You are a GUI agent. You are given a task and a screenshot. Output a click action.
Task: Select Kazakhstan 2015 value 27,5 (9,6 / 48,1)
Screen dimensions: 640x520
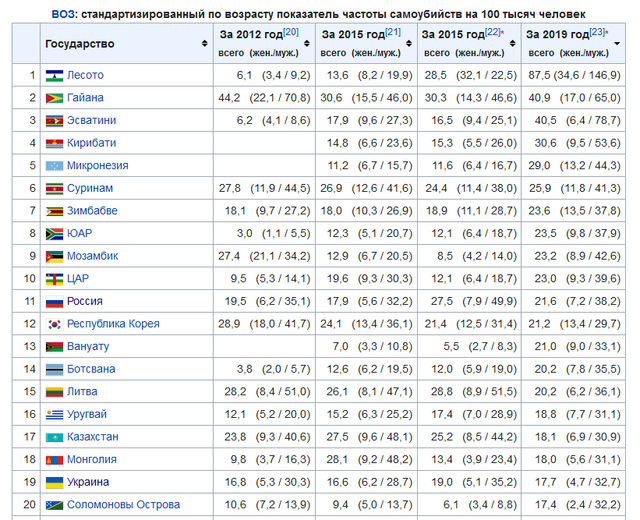point(369,437)
